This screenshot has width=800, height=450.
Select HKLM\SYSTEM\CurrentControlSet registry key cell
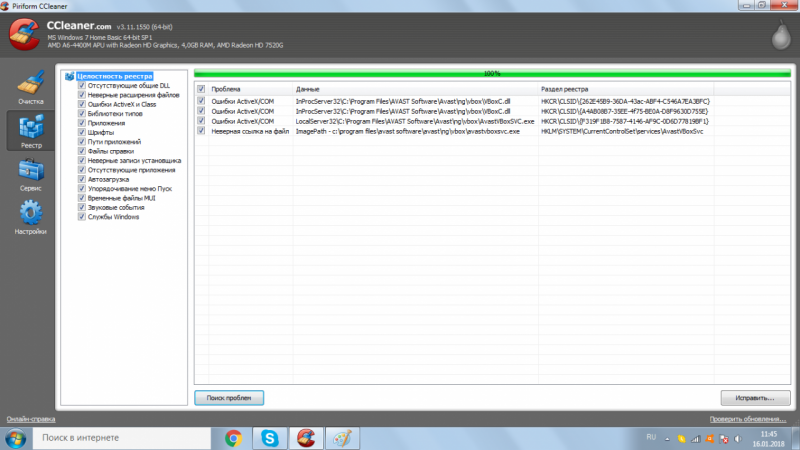622,131
